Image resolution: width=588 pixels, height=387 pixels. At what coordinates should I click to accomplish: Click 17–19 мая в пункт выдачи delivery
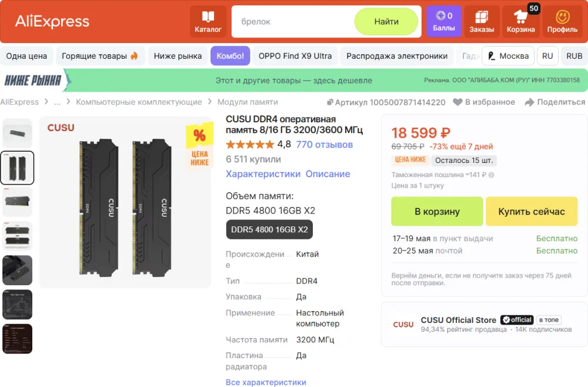tap(443, 239)
